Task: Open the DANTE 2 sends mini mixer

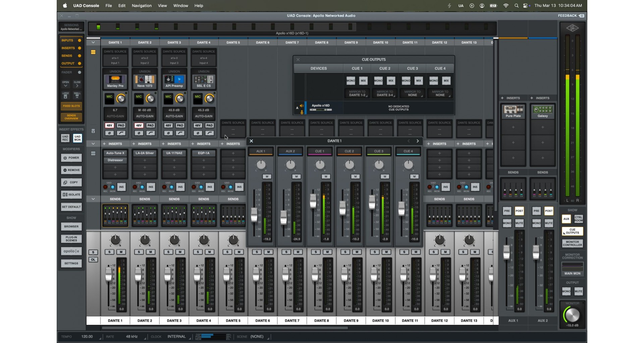Action: (x=145, y=216)
